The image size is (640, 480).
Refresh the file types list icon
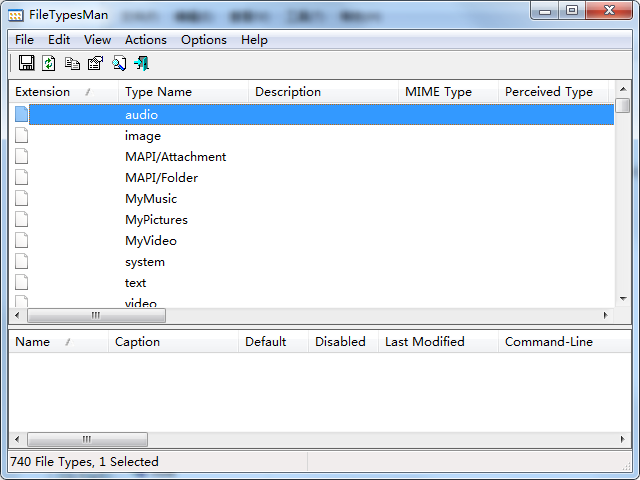pos(49,63)
